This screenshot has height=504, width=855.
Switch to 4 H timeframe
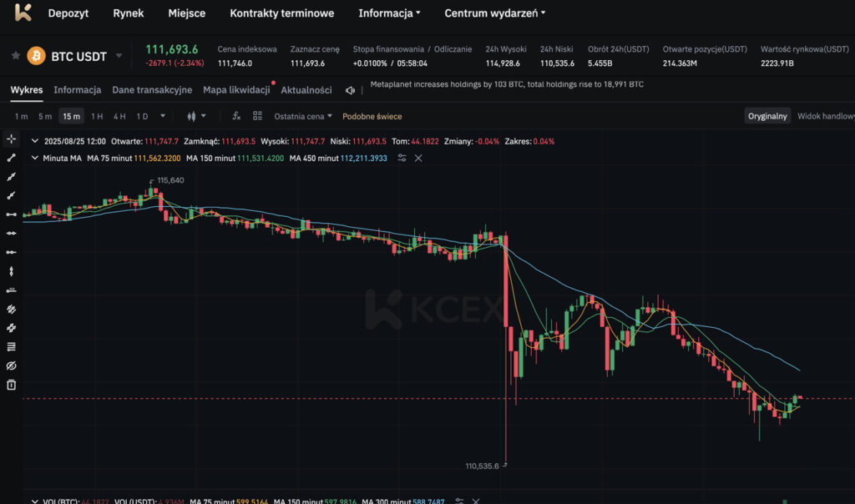(119, 116)
